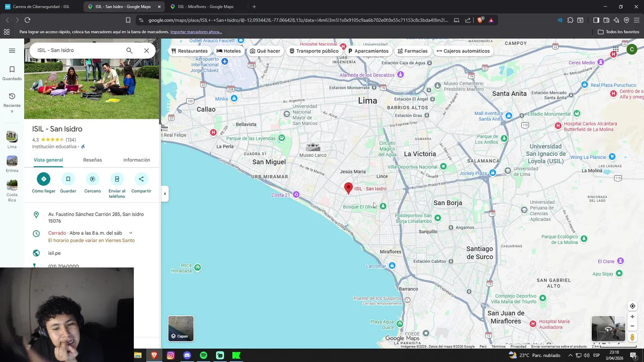Filter map by Farmacias

(x=412, y=51)
